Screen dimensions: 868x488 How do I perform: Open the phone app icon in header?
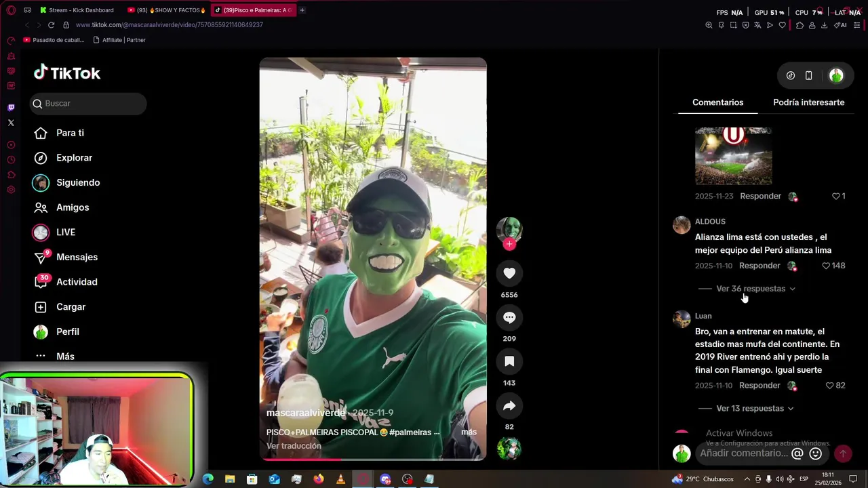click(x=809, y=76)
